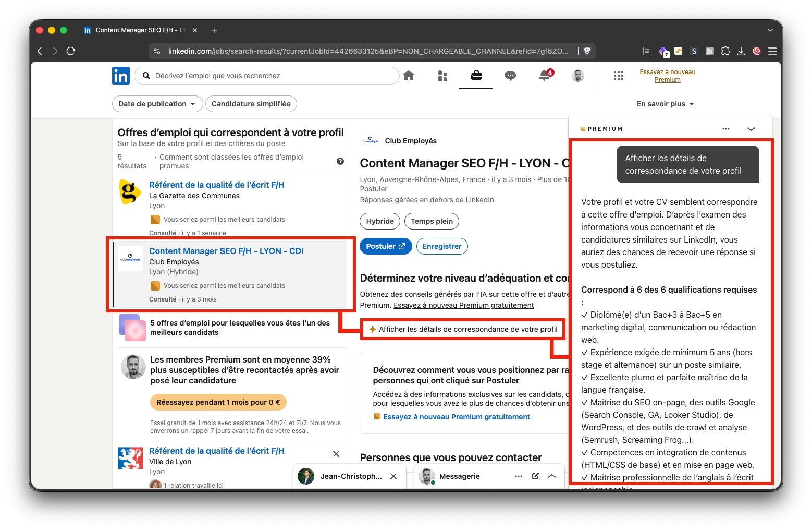Click the Club Employés company name in job header

pyautogui.click(x=411, y=141)
